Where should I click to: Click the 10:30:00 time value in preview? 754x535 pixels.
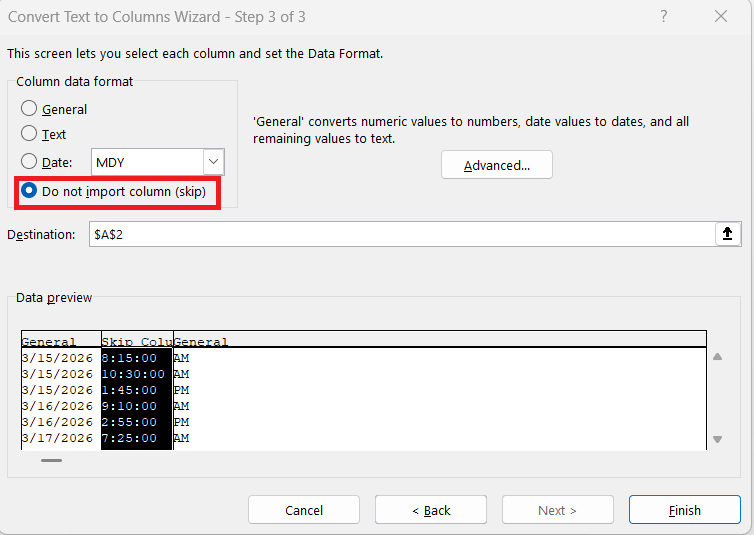tap(133, 374)
